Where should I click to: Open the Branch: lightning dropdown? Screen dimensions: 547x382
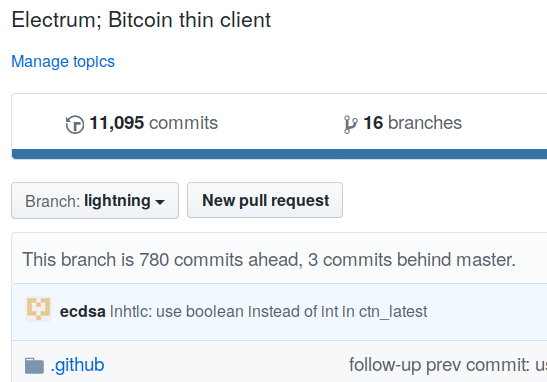click(x=95, y=201)
